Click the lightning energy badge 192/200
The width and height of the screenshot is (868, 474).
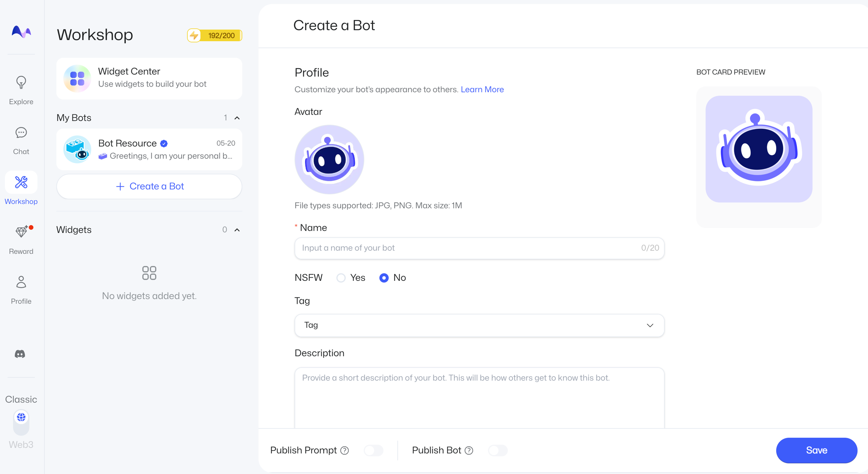[x=214, y=35]
